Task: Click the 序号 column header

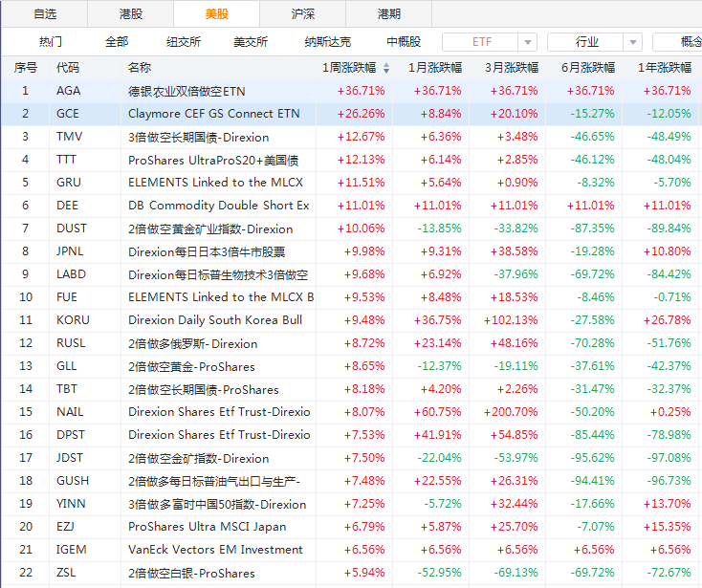Action: click(26, 68)
